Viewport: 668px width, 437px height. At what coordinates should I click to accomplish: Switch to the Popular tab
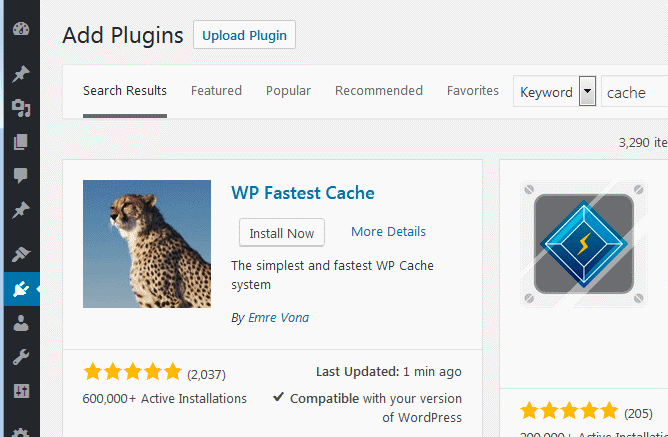point(288,91)
